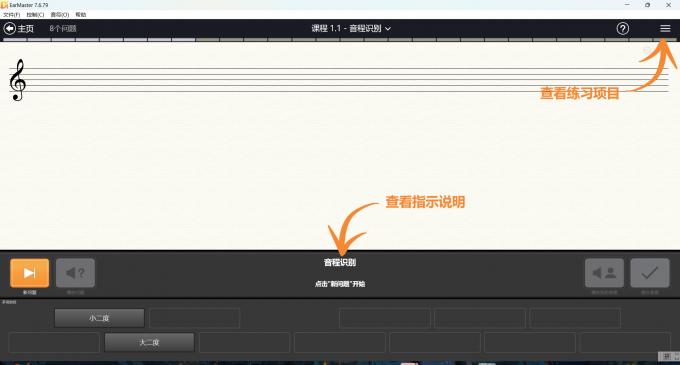The width and height of the screenshot is (680, 365).
Task: Click the treble clef on the staff
Action: click(17, 80)
